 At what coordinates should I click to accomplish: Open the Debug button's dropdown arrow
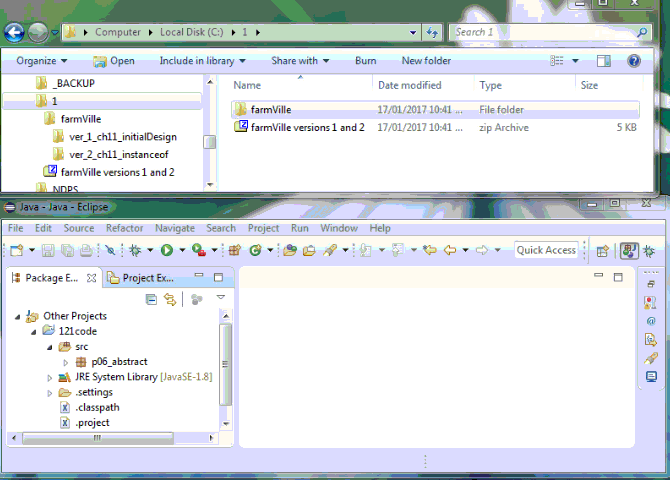click(x=150, y=250)
